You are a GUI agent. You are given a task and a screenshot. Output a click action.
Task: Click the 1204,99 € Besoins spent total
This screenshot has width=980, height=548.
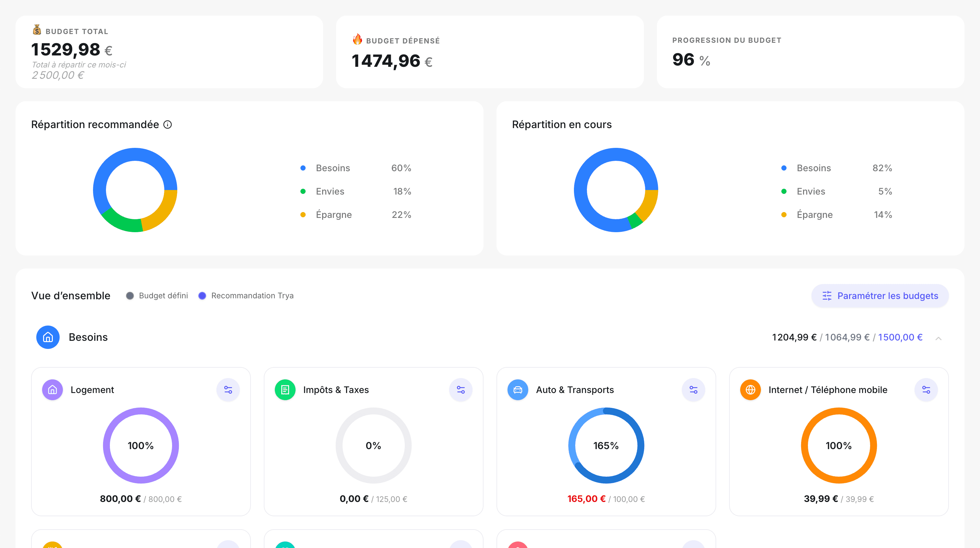coord(794,338)
